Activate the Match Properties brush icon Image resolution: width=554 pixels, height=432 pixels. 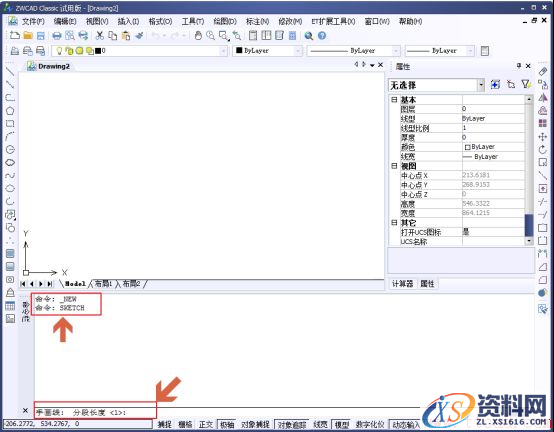139,35
